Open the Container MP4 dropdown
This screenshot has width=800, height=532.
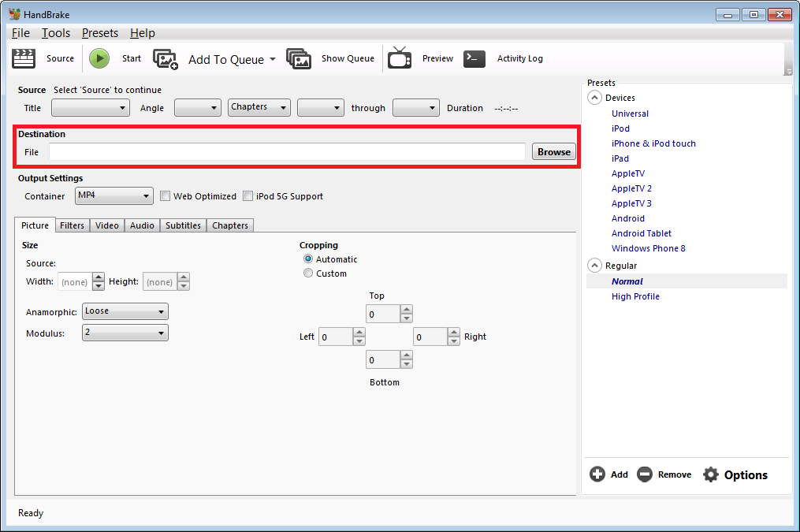114,196
